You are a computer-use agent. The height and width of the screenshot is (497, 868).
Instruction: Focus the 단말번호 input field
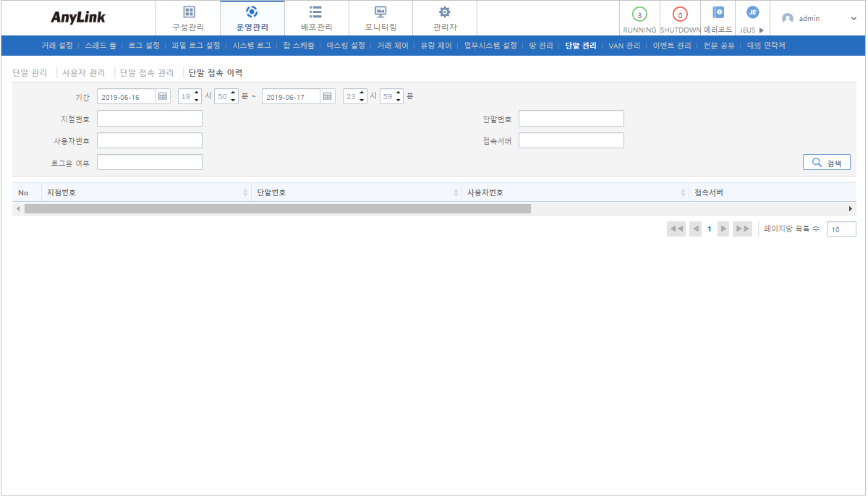(571, 119)
